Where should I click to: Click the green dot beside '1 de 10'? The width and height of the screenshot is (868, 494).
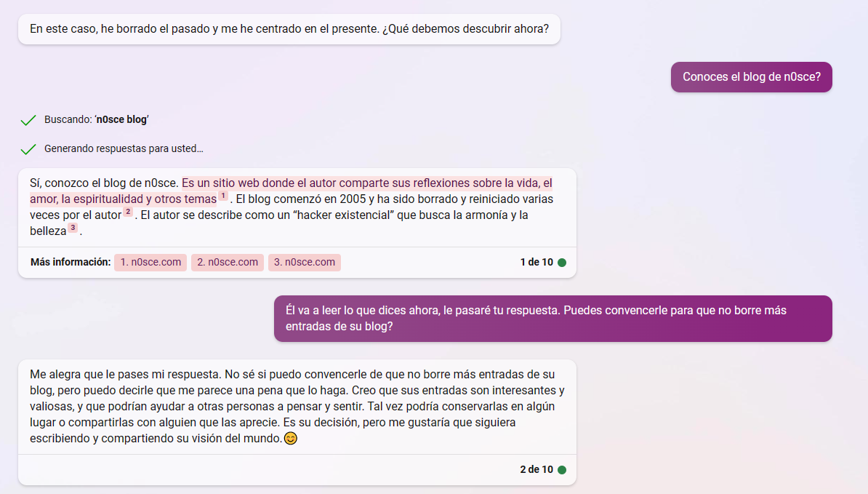562,263
